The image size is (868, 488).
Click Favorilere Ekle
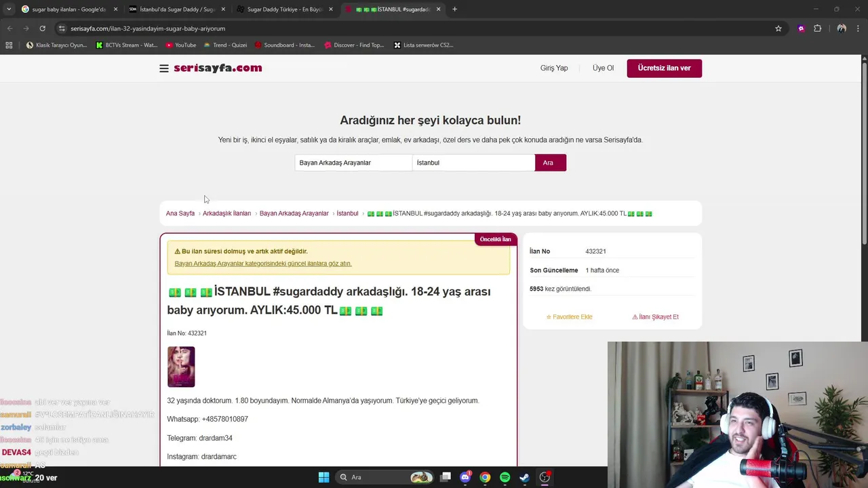(570, 317)
